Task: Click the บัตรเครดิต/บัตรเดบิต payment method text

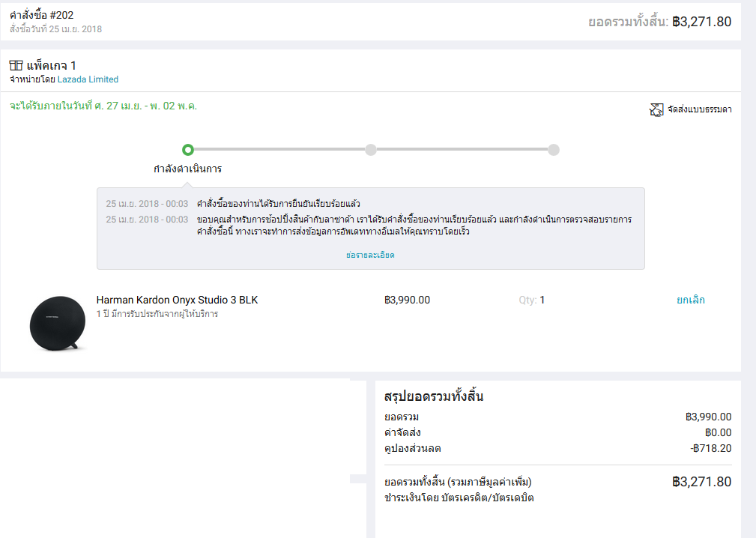Action: 492,498
